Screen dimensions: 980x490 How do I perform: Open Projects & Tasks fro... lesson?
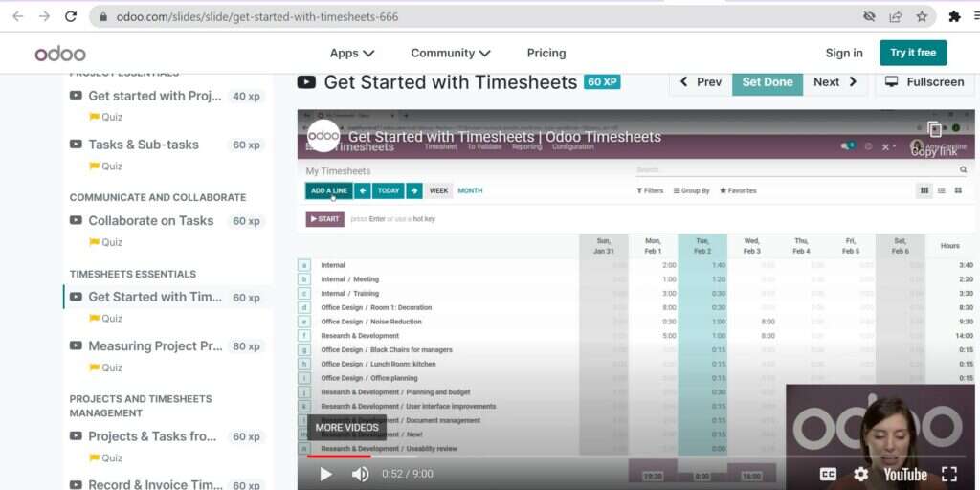[x=152, y=436]
